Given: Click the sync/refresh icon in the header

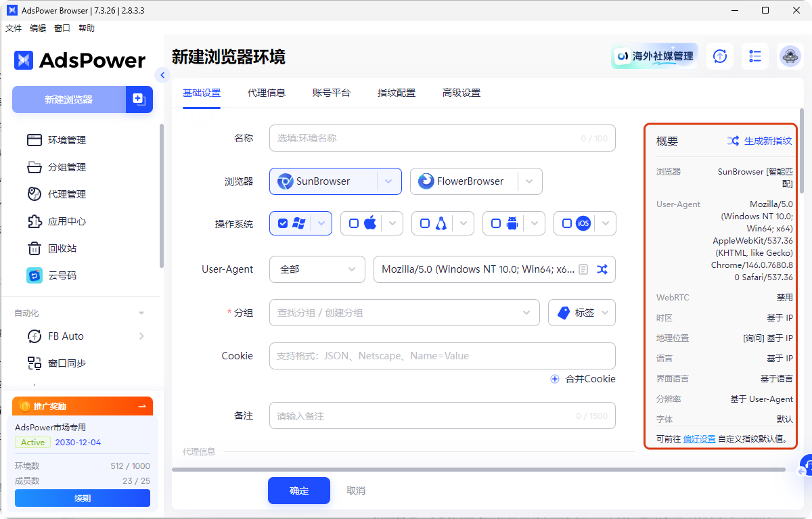Looking at the screenshot, I should pyautogui.click(x=719, y=56).
